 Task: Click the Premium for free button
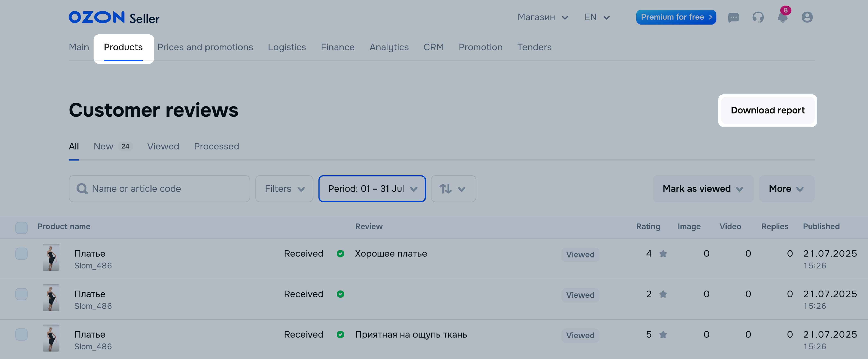coord(676,17)
